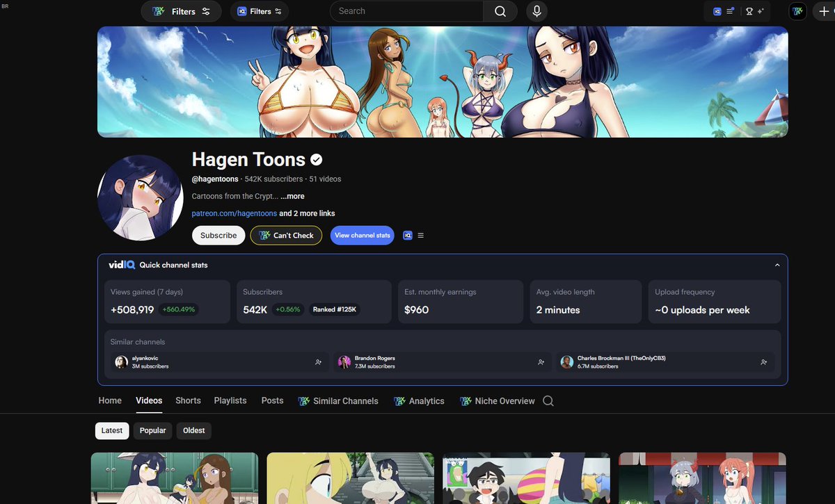This screenshot has width=835, height=504.
Task: Click the Ranked #125K badge
Action: 334,309
